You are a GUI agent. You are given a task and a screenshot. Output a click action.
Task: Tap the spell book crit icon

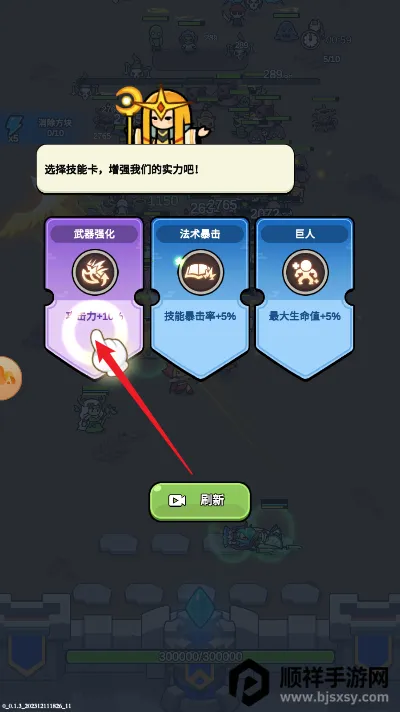point(200,272)
